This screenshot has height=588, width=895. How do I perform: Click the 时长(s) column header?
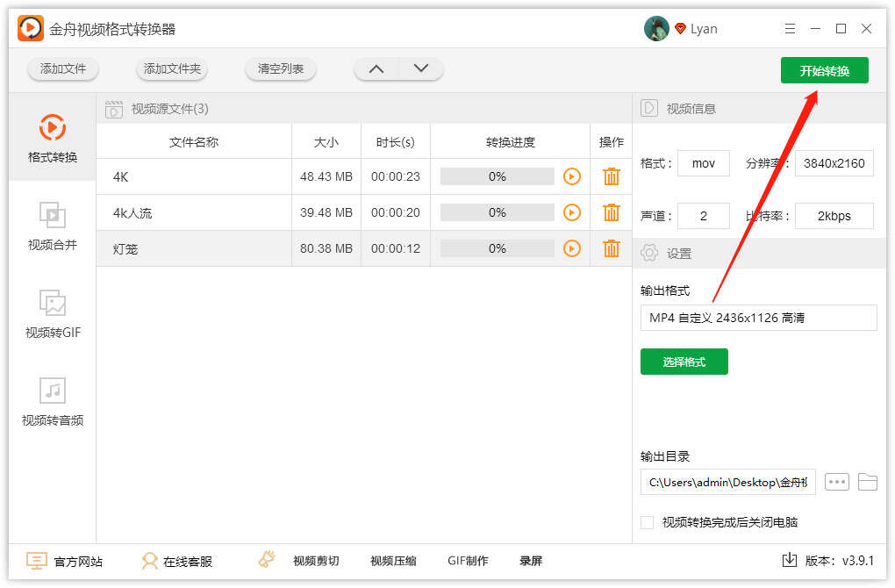pos(395,141)
